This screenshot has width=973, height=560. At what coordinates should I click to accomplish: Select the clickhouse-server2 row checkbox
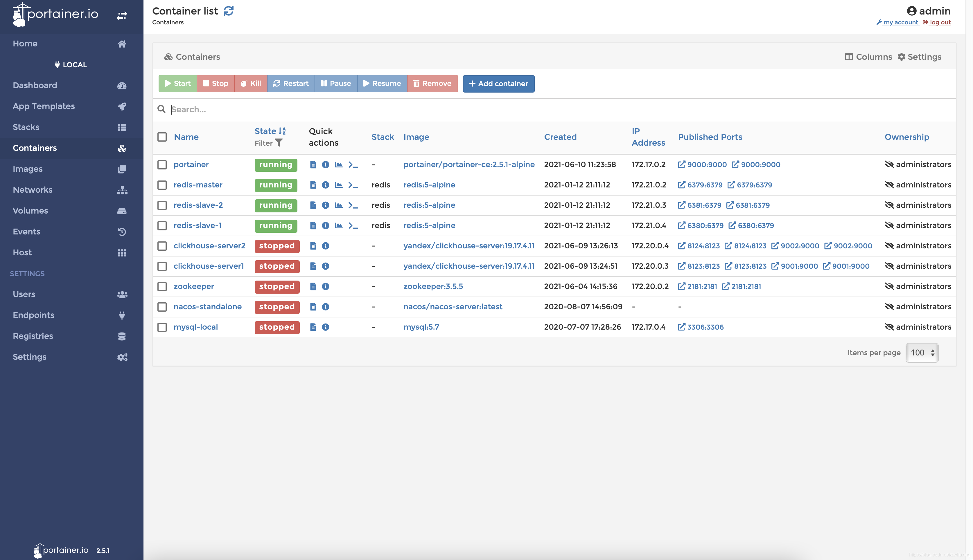[x=162, y=246]
